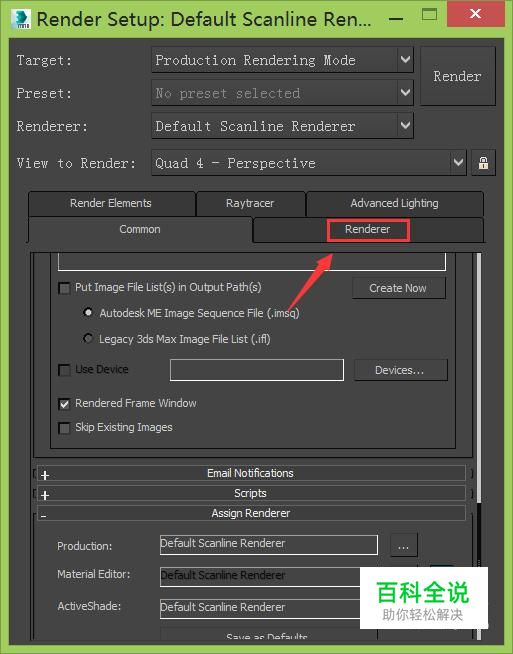Open the Target dropdown
The height and width of the screenshot is (654, 513).
click(x=282, y=60)
